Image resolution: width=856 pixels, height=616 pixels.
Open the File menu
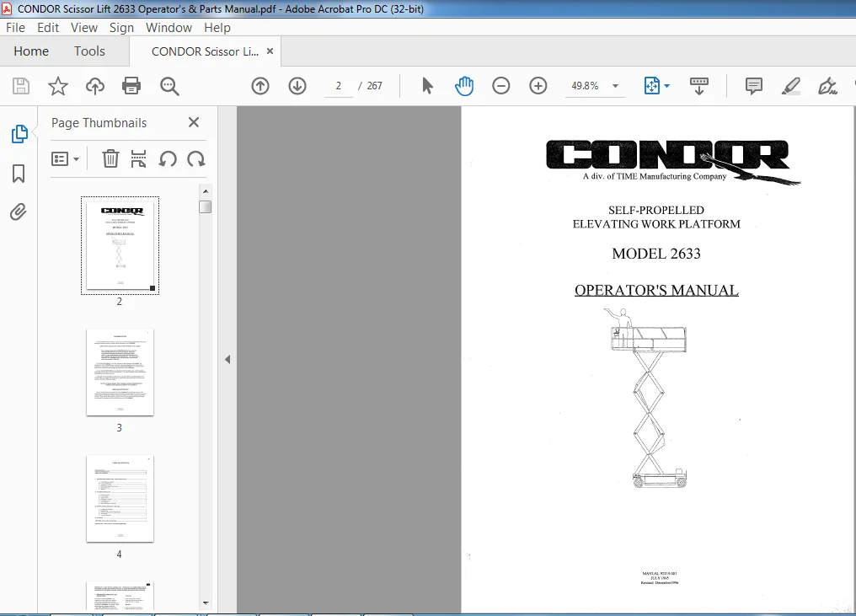(x=15, y=27)
